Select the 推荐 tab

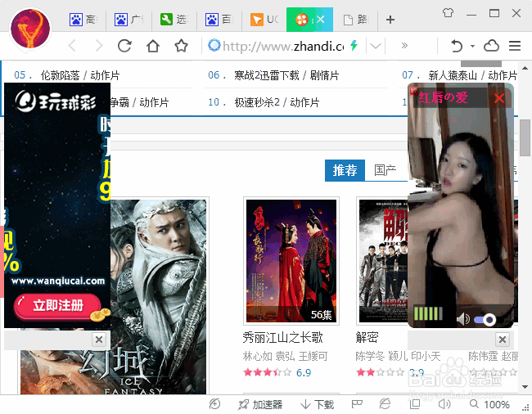345,170
